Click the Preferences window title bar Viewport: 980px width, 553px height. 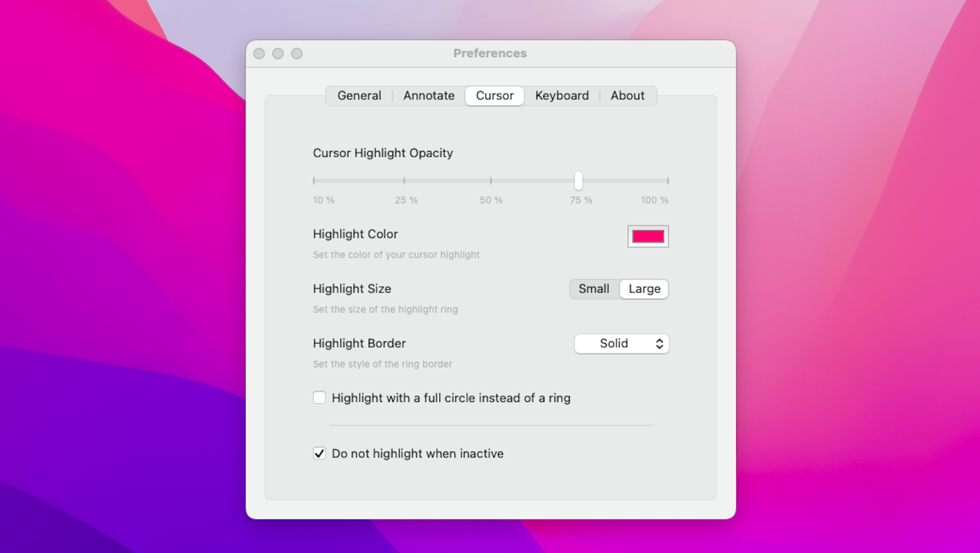click(490, 53)
